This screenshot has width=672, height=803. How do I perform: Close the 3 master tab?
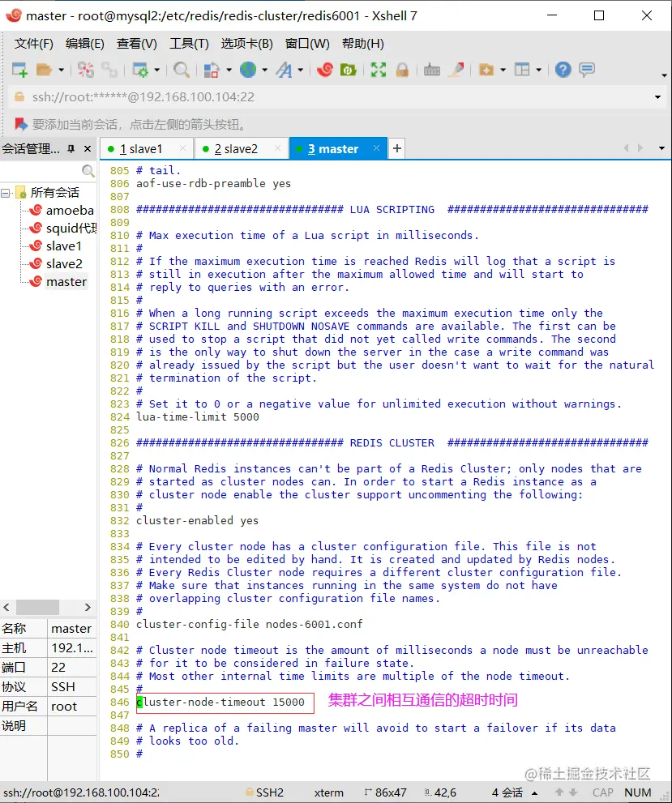point(376,148)
